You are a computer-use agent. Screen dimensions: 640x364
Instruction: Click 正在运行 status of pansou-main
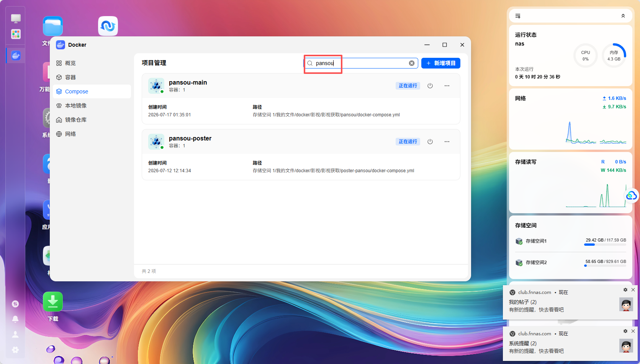(408, 86)
